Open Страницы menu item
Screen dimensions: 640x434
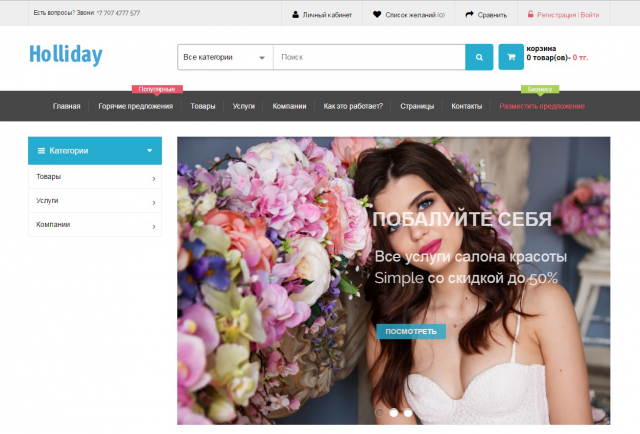(x=417, y=106)
